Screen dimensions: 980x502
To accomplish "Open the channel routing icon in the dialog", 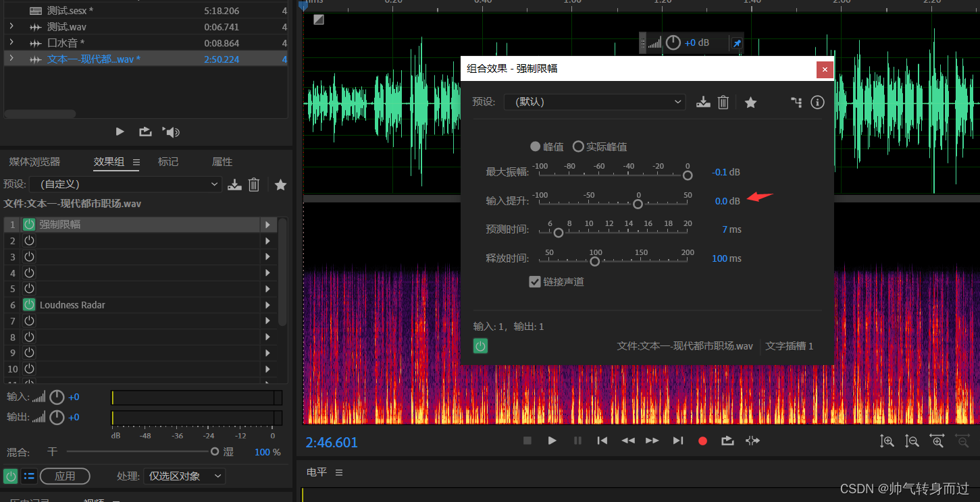I will pos(797,103).
